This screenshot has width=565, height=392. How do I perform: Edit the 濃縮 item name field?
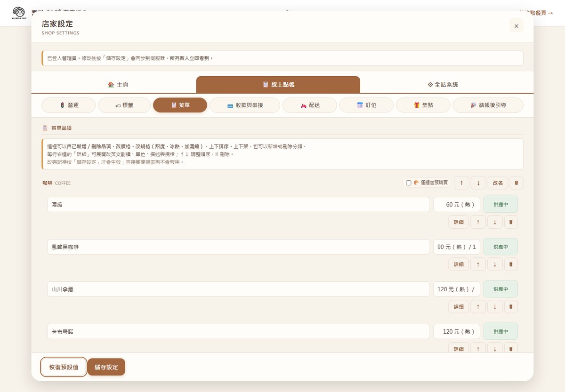pyautogui.click(x=238, y=205)
